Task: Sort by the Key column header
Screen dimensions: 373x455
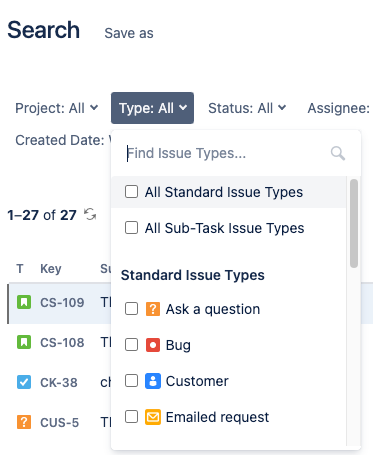Action: click(x=51, y=269)
